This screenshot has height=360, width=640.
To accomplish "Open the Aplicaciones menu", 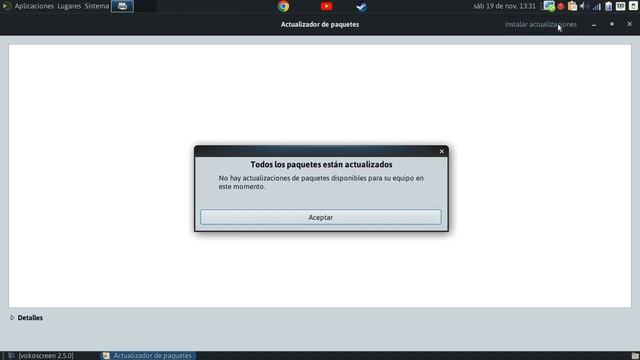I will coord(34,6).
